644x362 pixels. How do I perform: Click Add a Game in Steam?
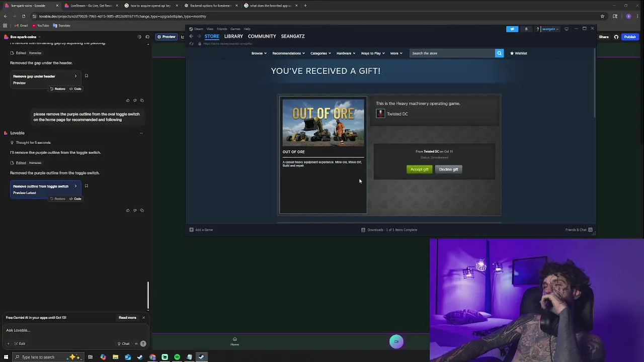(201, 230)
